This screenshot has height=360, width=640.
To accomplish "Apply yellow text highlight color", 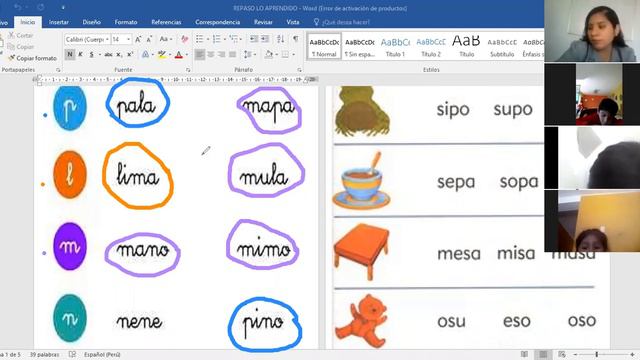I will [x=162, y=54].
